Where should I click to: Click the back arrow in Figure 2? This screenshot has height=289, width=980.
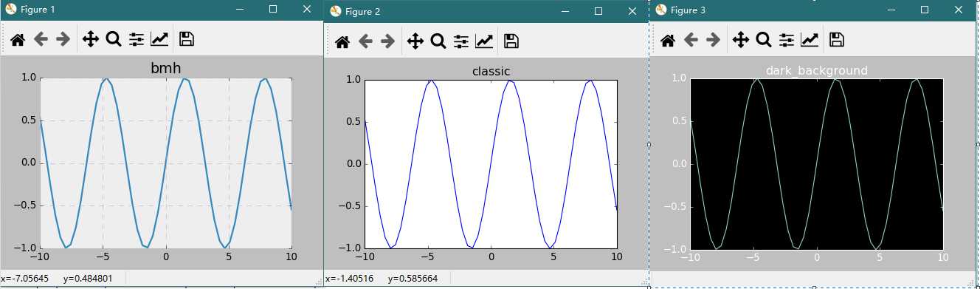pyautogui.click(x=365, y=42)
